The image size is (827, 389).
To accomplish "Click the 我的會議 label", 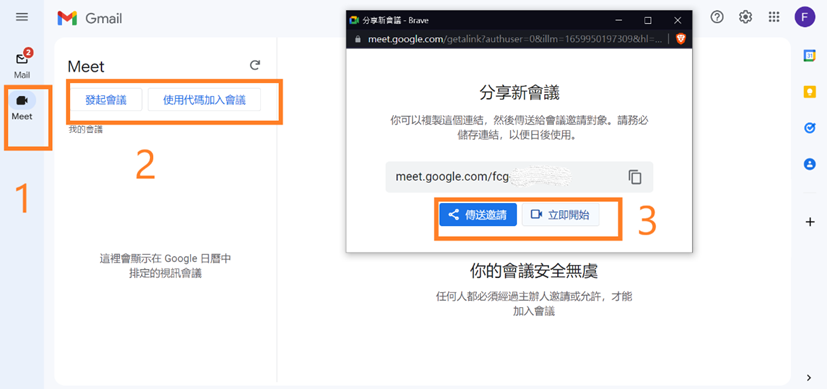I will 85,130.
